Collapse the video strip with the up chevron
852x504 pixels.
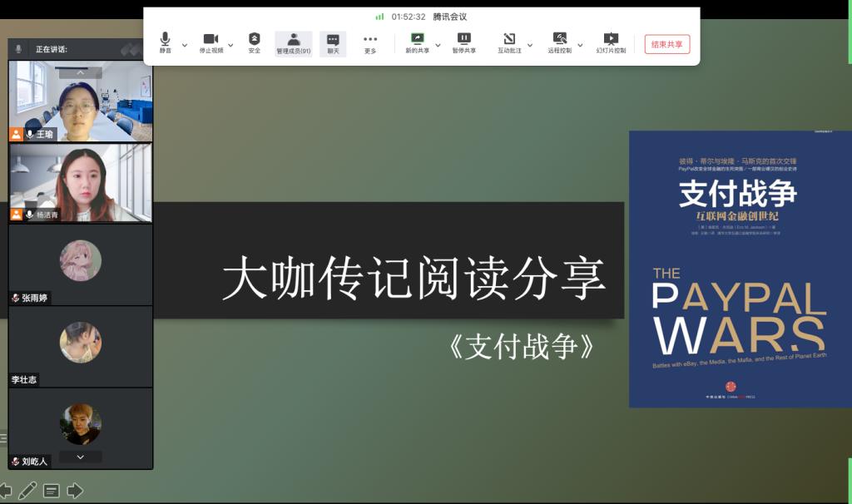pyautogui.click(x=81, y=73)
